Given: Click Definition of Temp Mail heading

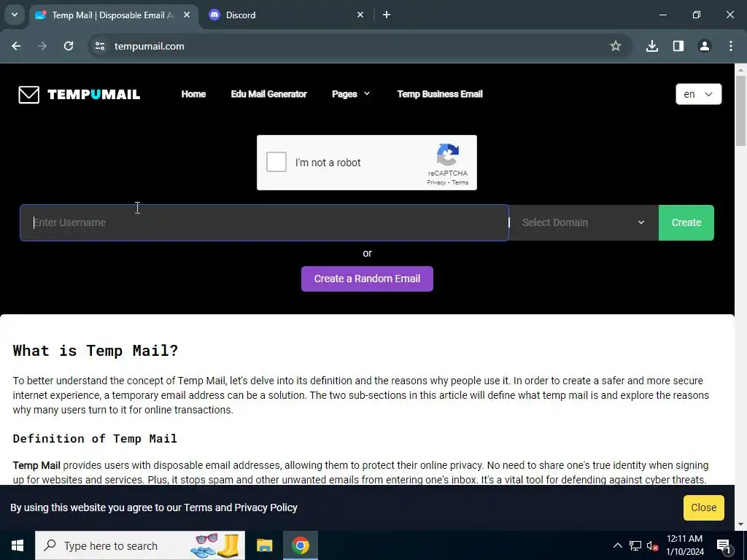Looking at the screenshot, I should [x=95, y=438].
